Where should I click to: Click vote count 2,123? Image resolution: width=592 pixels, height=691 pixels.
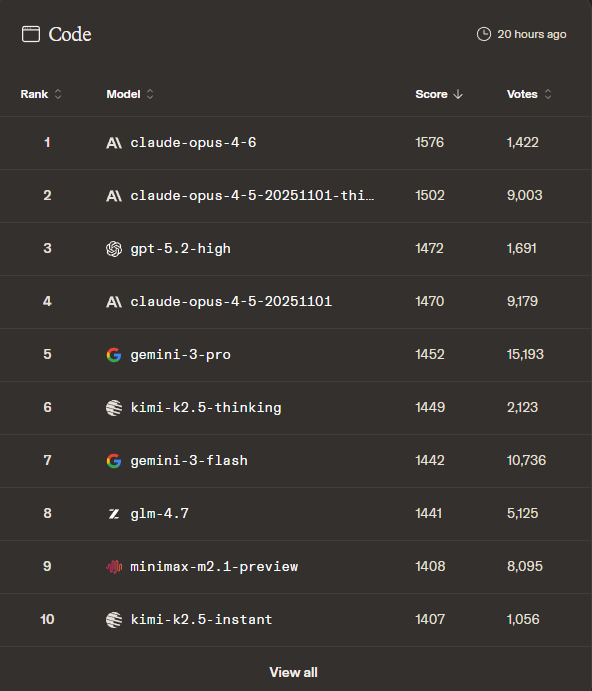point(522,408)
